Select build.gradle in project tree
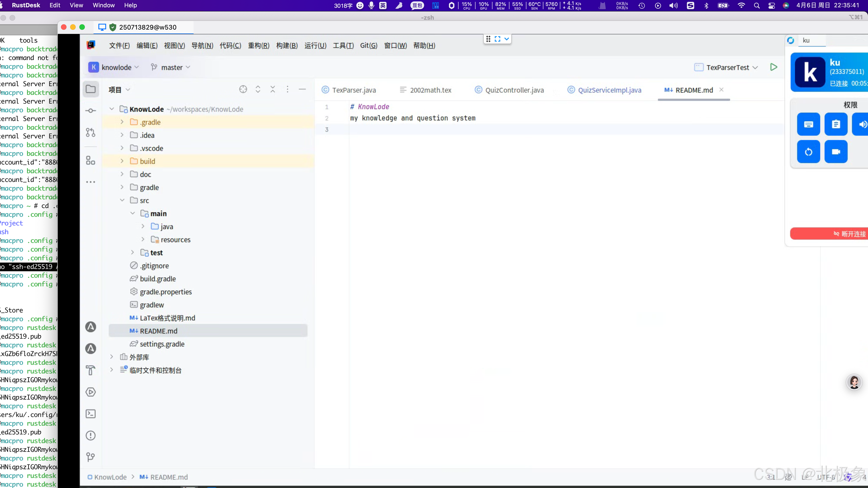This screenshot has width=868, height=488. click(x=158, y=279)
